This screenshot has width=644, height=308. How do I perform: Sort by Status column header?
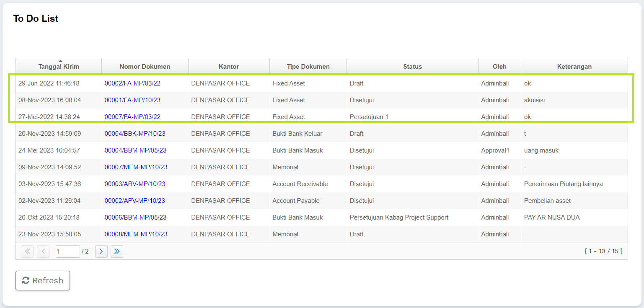(412, 66)
